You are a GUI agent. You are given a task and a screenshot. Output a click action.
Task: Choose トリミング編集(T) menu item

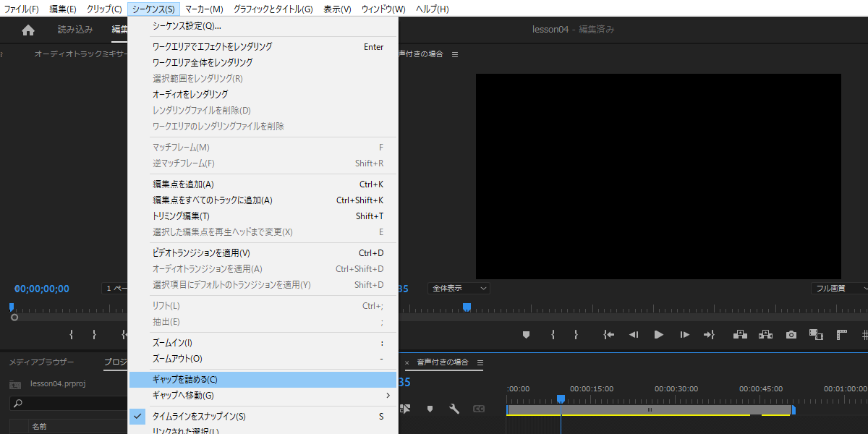coord(263,216)
